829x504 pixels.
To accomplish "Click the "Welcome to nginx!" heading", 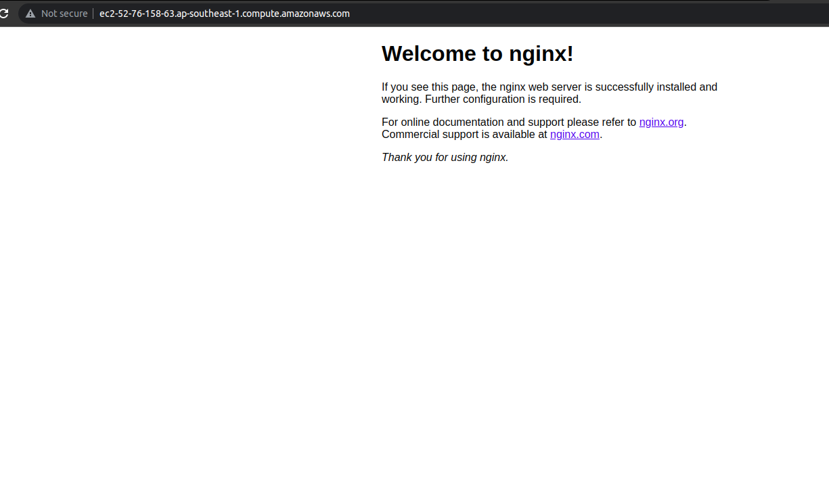I will (478, 53).
